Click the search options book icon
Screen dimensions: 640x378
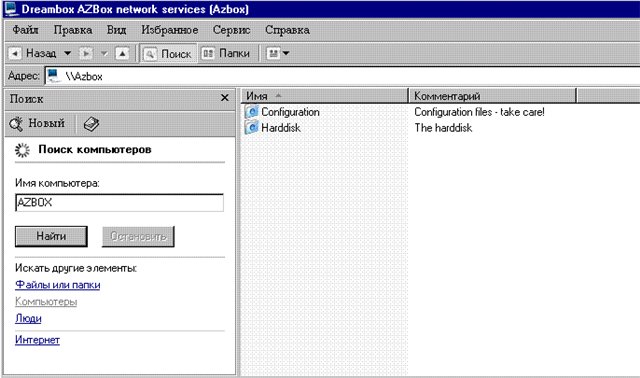pyautogui.click(x=91, y=124)
